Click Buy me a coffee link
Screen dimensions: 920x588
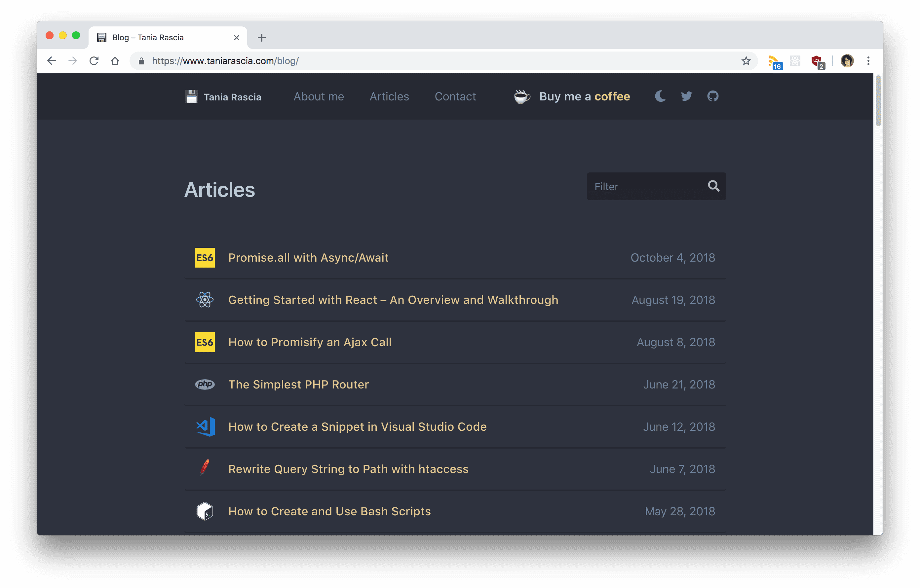coord(584,96)
